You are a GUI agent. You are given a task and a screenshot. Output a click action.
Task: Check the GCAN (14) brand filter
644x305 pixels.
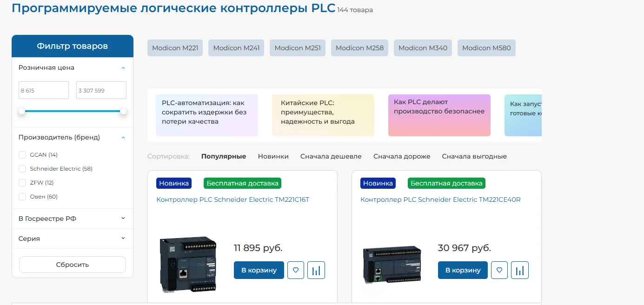(x=22, y=155)
